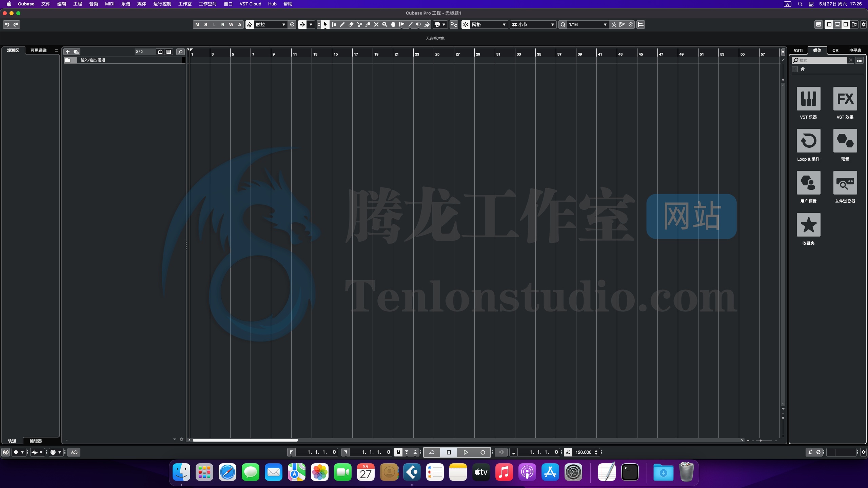Viewport: 868px width, 488px height.
Task: Select the Line tool
Action: click(x=410, y=24)
